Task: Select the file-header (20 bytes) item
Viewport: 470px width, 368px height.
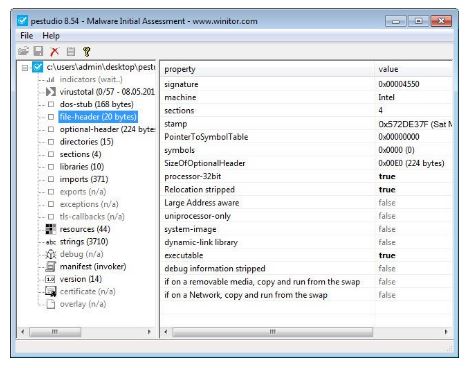Action: [98, 117]
